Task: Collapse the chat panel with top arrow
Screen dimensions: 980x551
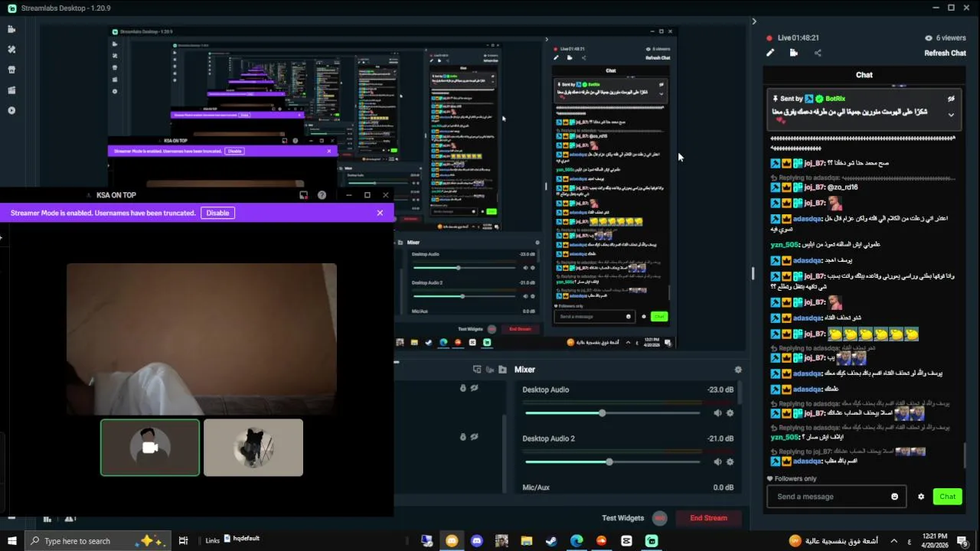Action: pyautogui.click(x=754, y=21)
